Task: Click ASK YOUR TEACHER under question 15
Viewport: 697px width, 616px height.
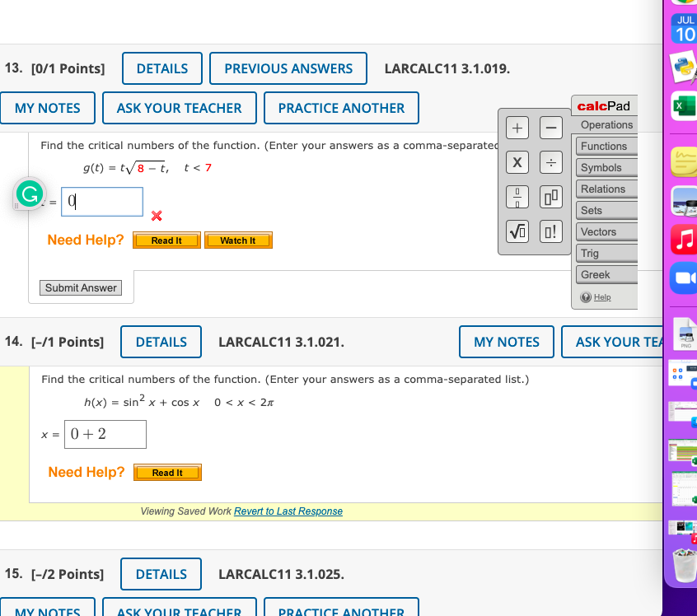Action: coord(179,607)
